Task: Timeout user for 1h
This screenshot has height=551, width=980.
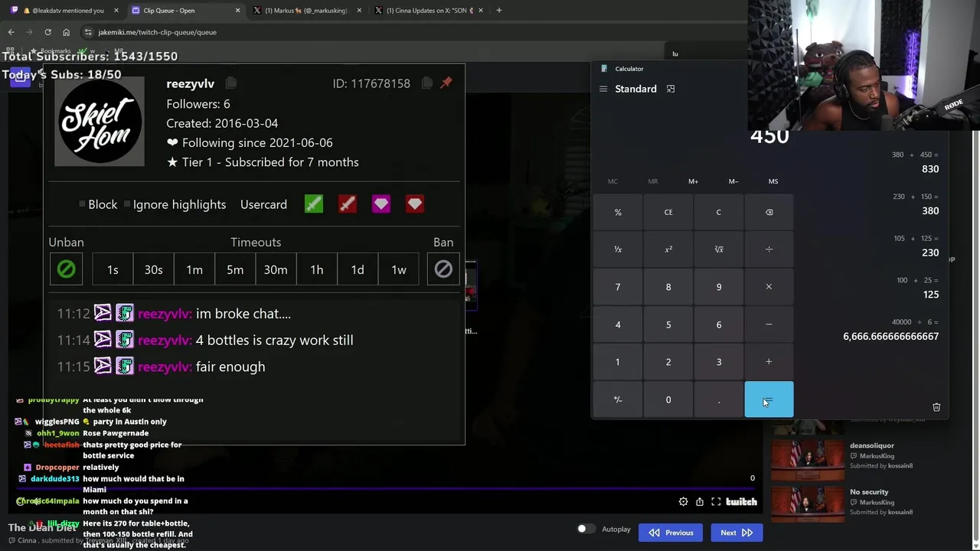Action: coord(317,269)
